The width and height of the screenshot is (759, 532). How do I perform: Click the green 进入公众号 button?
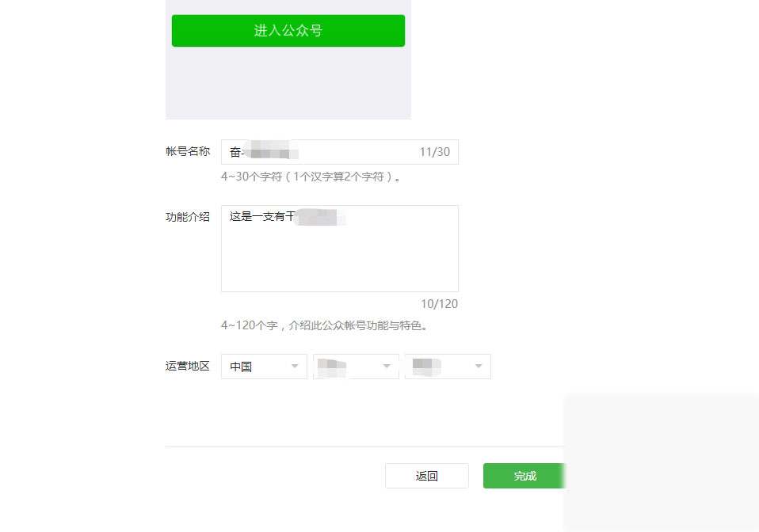tap(288, 30)
